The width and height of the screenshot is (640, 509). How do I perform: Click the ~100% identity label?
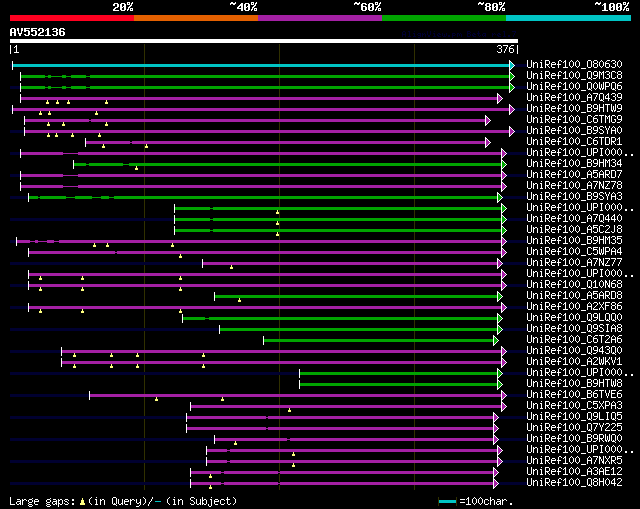(612, 7)
